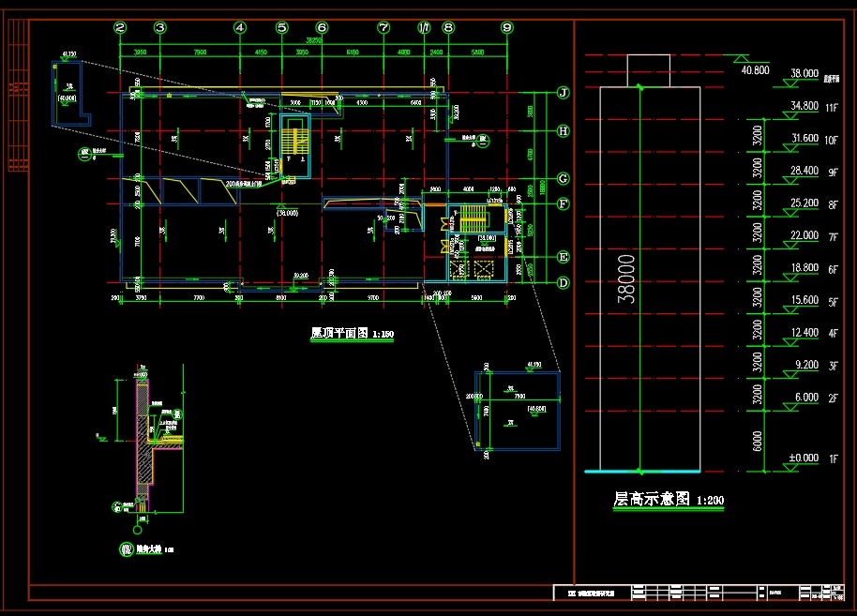Select the title block project name cell

click(592, 593)
